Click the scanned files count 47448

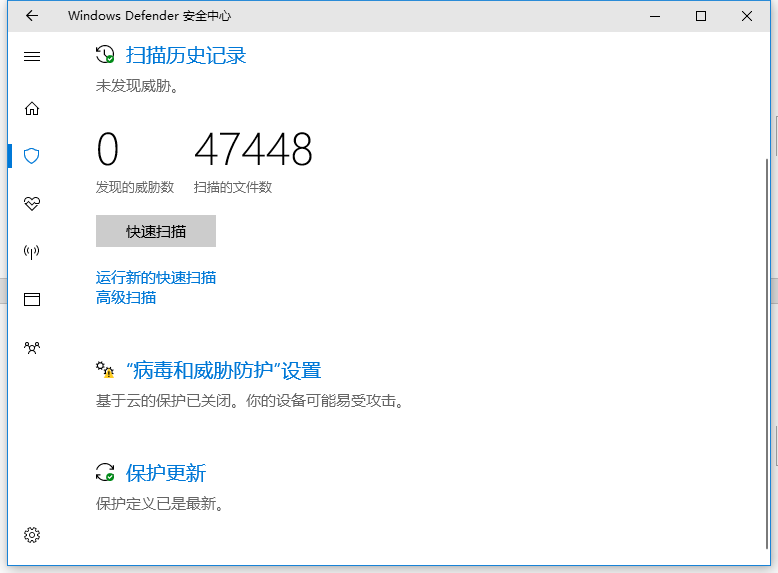(254, 149)
